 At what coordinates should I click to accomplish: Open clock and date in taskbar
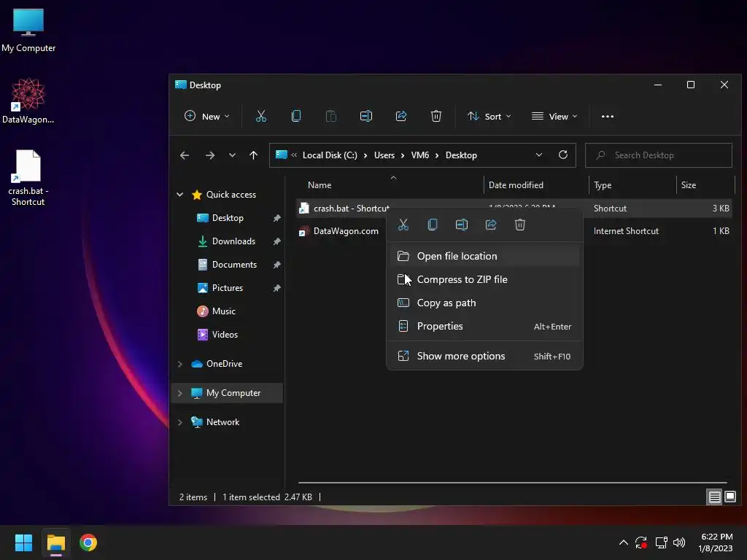pos(716,542)
